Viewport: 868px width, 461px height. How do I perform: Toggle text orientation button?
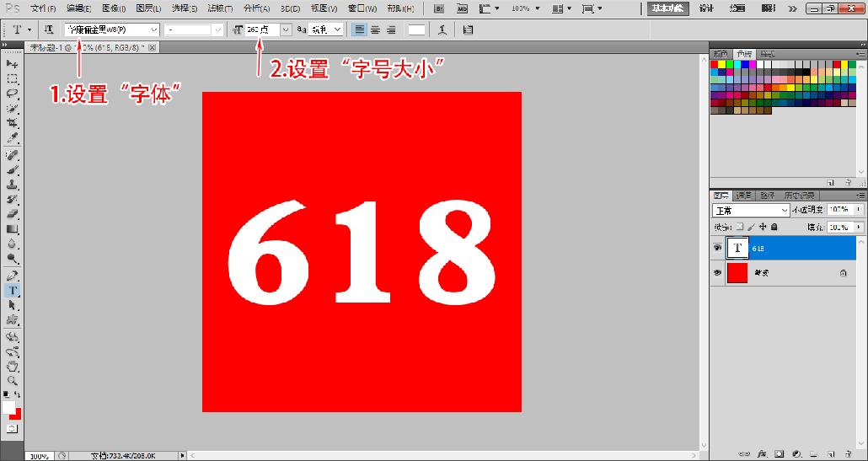[x=49, y=29]
